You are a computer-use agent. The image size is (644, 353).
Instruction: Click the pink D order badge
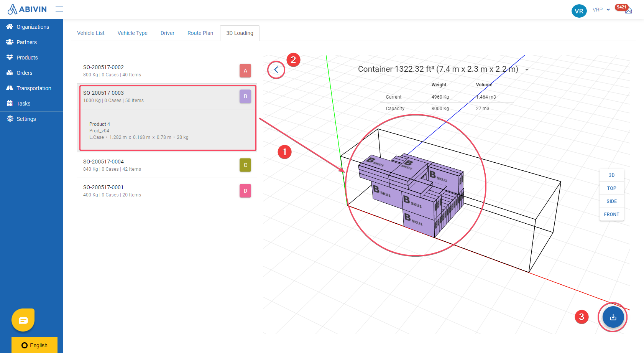point(245,191)
